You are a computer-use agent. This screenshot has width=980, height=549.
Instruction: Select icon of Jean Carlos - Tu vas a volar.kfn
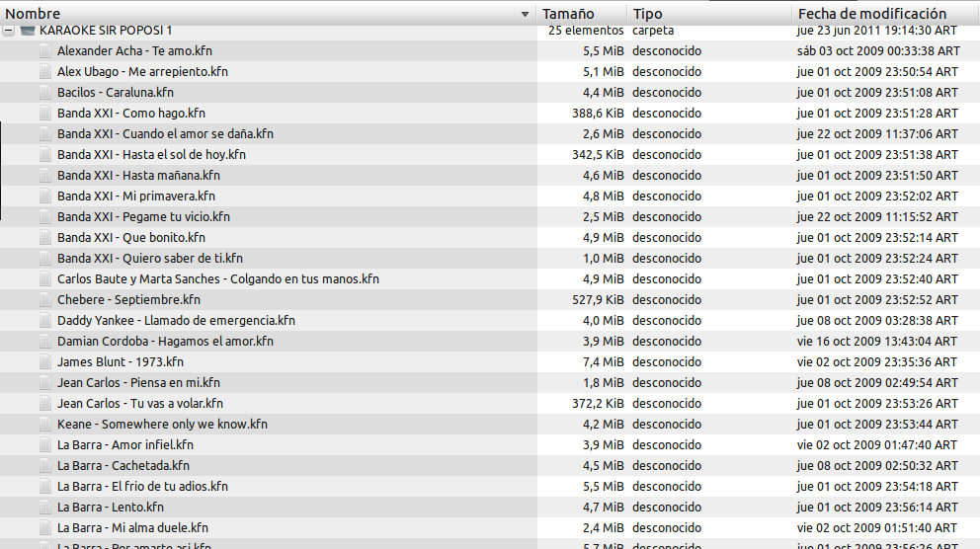tap(45, 404)
